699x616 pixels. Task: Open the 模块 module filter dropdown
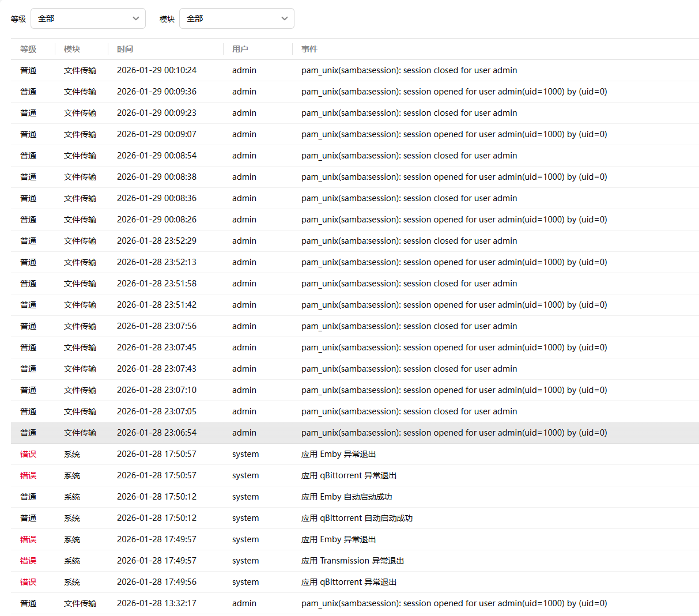pos(236,18)
